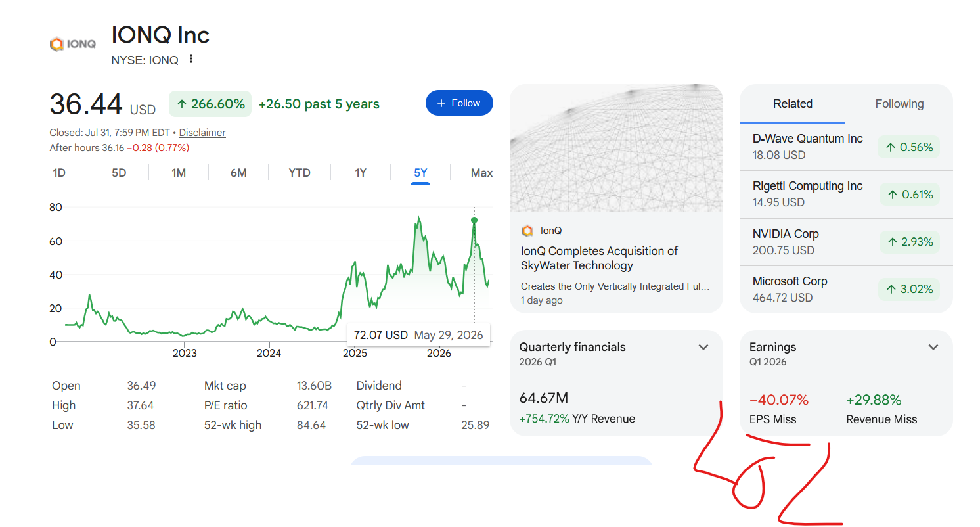Switch chart to 1M range

point(179,173)
